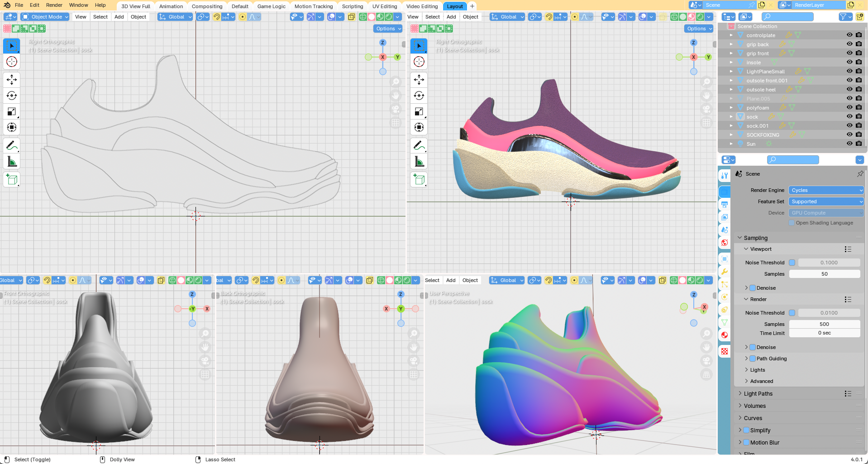
Task: Hide the polyfoam object in viewport
Action: coord(849,108)
